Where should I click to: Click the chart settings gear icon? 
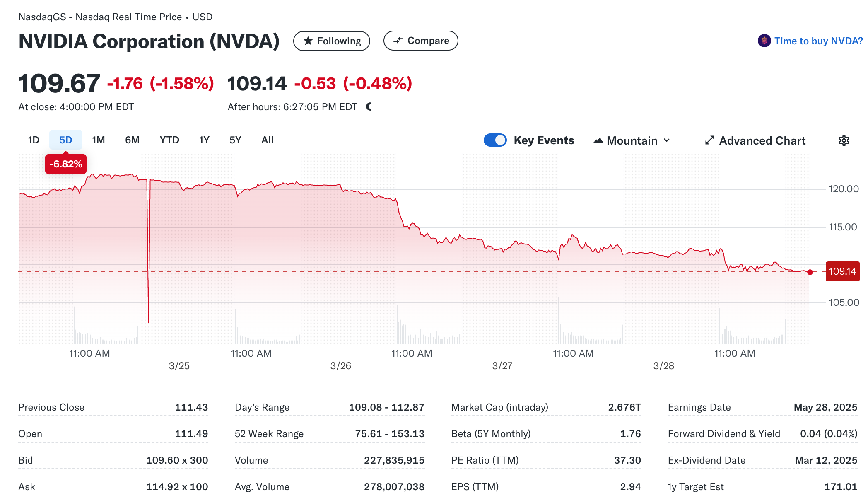point(844,140)
